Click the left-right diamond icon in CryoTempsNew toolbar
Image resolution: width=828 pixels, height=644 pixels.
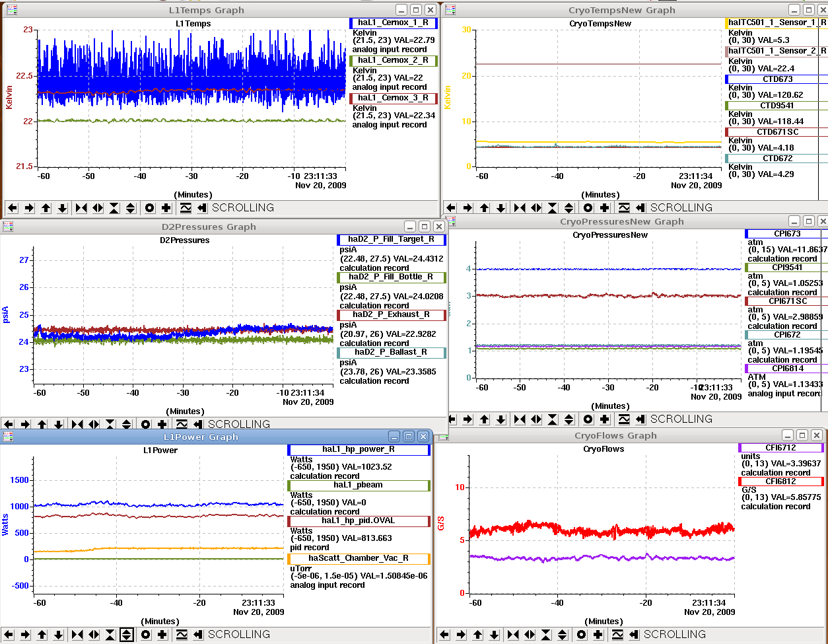536,207
